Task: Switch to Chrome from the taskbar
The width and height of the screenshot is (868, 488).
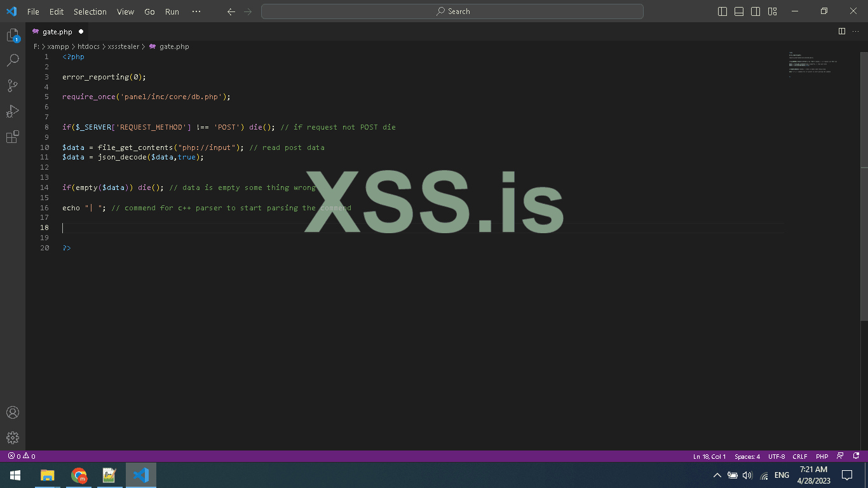Action: (x=79, y=475)
